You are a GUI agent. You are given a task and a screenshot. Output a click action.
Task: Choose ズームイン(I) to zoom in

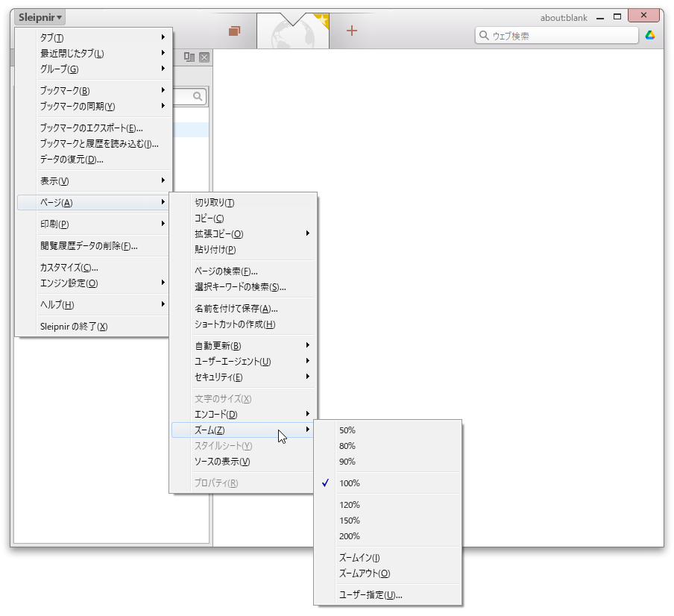[388, 558]
